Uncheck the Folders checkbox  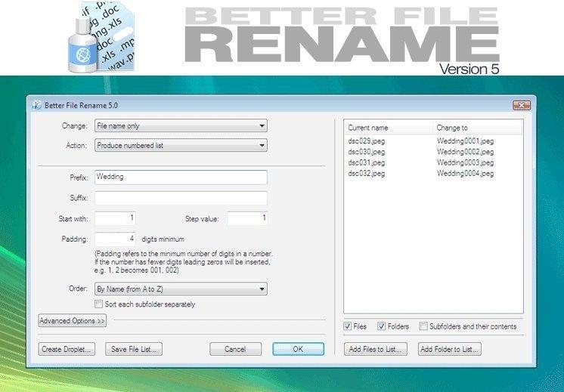point(382,326)
